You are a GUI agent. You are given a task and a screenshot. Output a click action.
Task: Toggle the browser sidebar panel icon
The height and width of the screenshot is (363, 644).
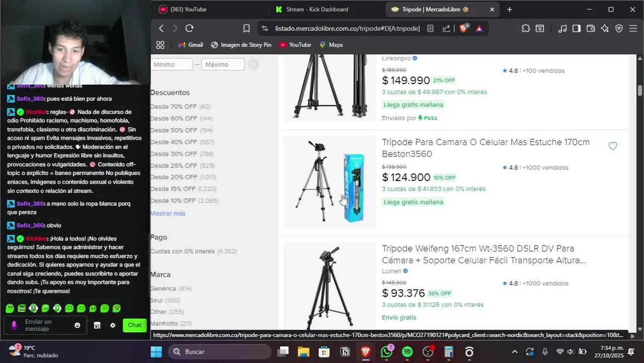[x=576, y=29]
